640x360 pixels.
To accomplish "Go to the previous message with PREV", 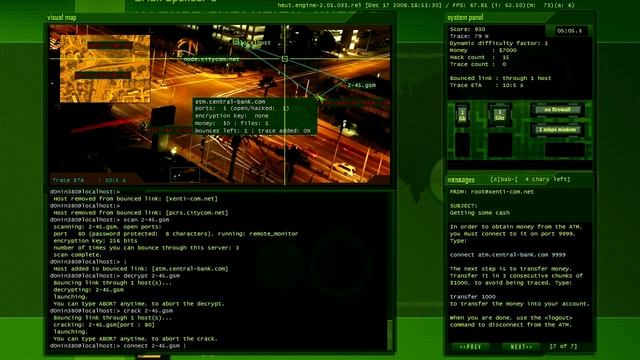I will [471, 347].
